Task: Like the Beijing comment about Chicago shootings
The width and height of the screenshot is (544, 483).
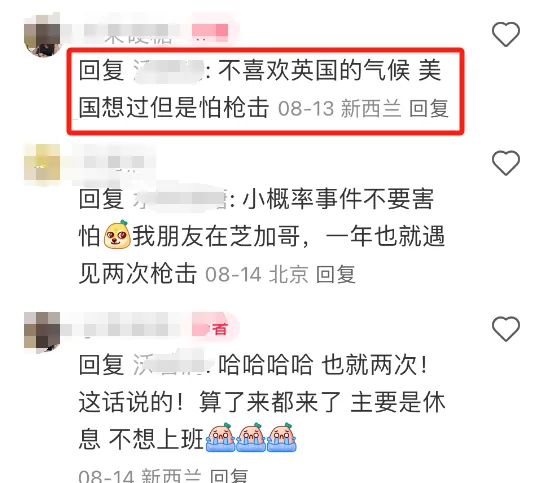Action: [506, 163]
